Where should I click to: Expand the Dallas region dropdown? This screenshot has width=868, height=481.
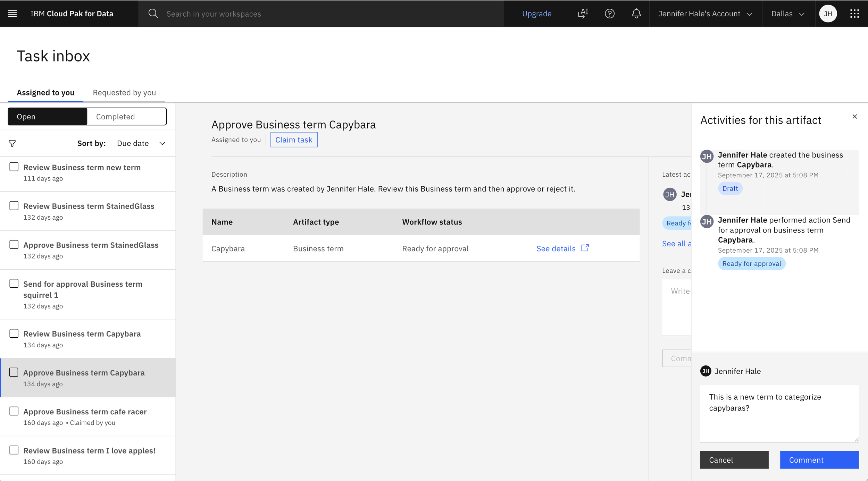(787, 14)
